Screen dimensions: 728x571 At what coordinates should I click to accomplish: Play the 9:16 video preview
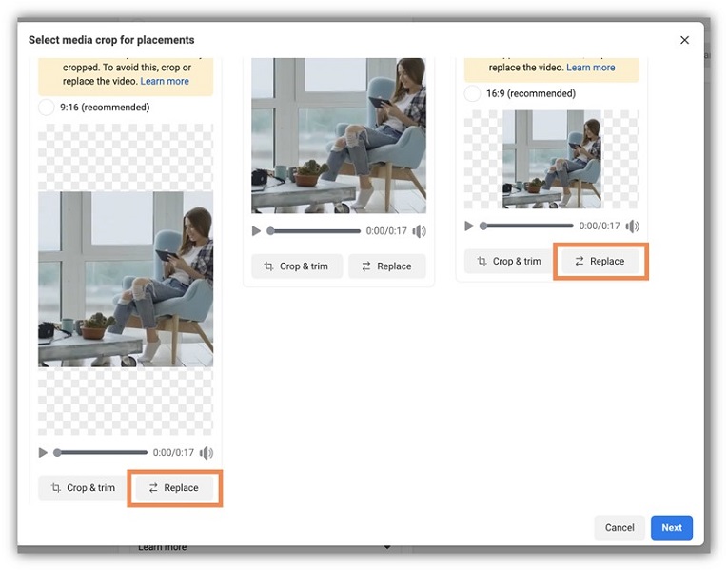pyautogui.click(x=43, y=453)
